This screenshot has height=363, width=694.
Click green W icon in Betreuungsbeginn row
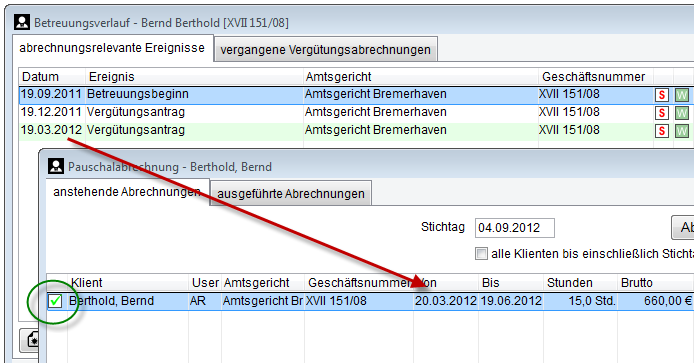(682, 95)
